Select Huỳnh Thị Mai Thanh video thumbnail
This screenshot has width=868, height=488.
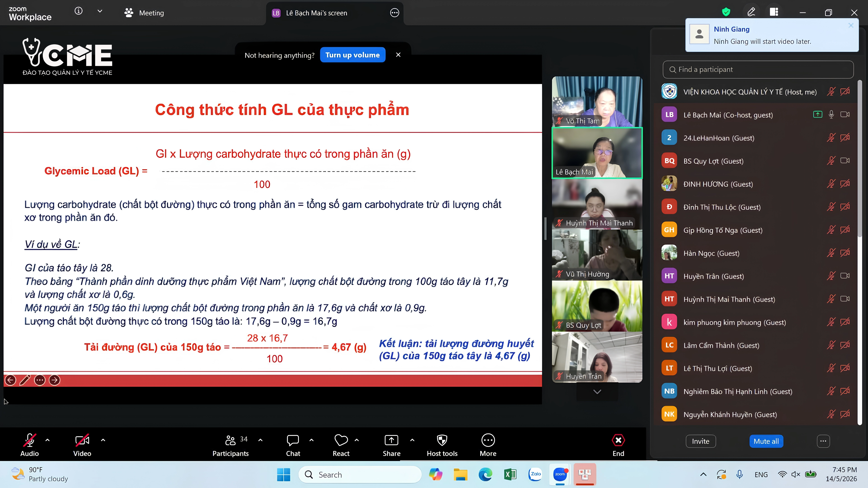(x=597, y=204)
